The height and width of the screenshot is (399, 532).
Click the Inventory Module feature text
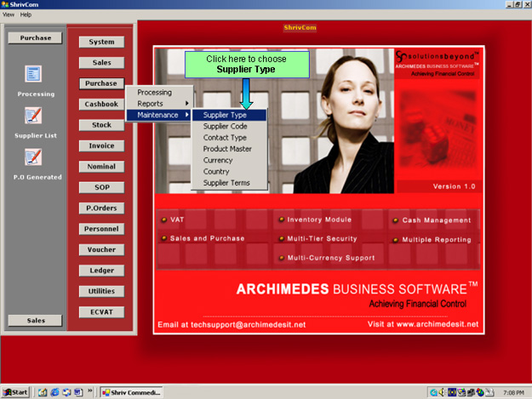[x=319, y=219]
